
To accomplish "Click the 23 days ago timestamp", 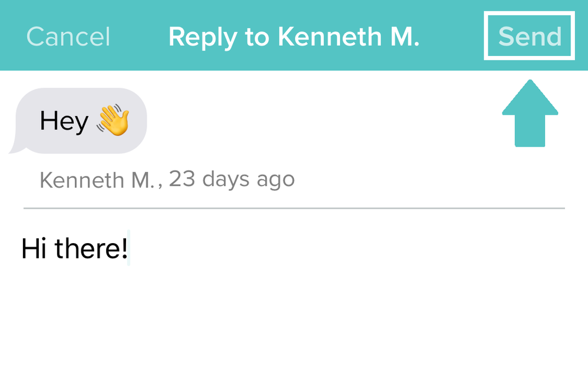I will tap(232, 179).
